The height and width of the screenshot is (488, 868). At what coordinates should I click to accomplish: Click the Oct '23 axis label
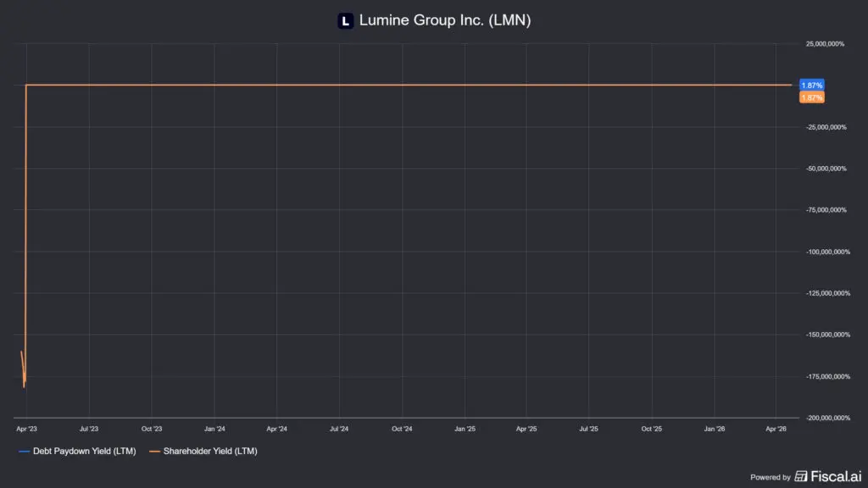click(x=152, y=429)
